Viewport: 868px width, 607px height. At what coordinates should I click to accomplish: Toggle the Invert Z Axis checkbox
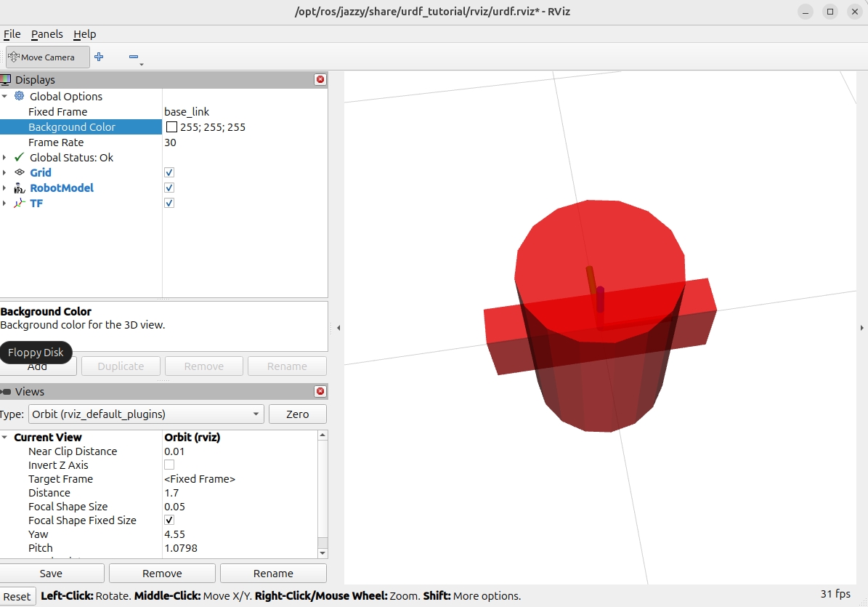tap(169, 465)
